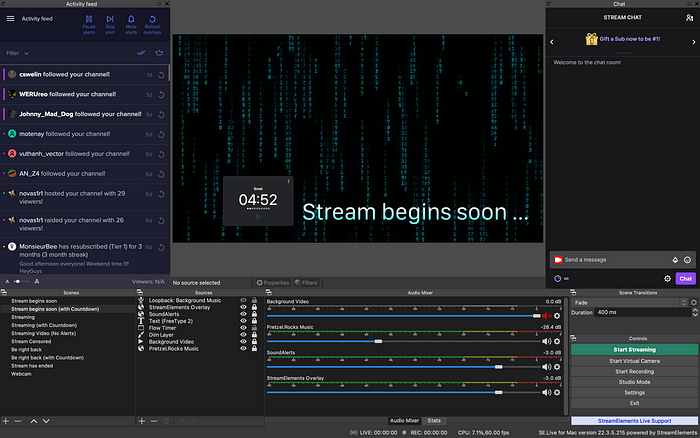Add a new scene with plus icon
700x438 pixels.
(6, 421)
